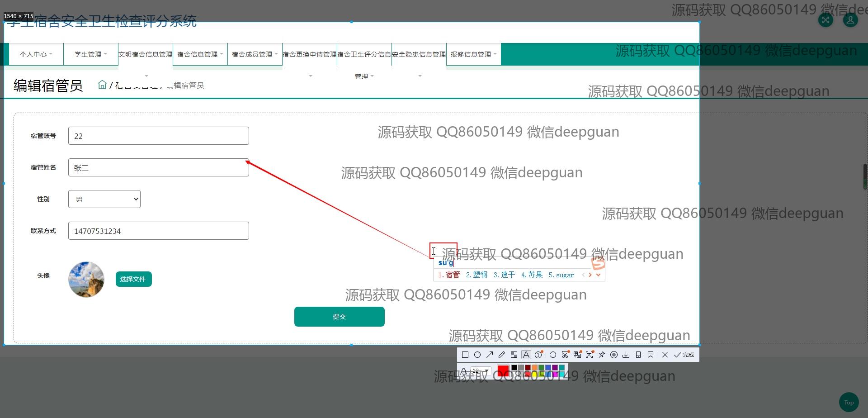Choose the yellow color swatch
868x418 pixels.
click(534, 374)
